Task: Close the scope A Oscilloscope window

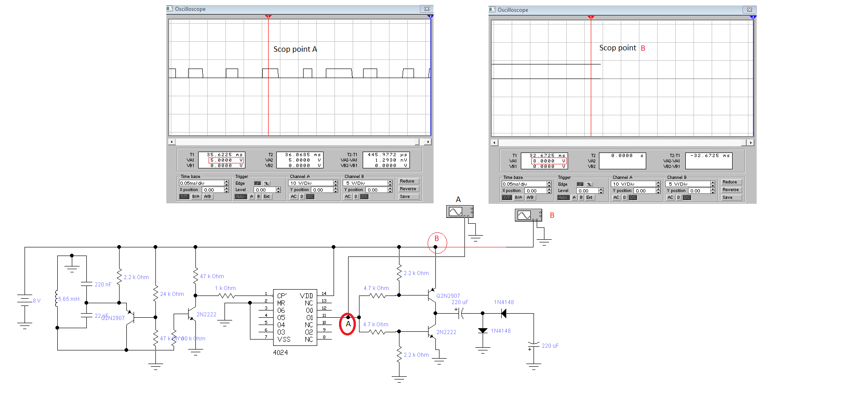Action: (427, 9)
